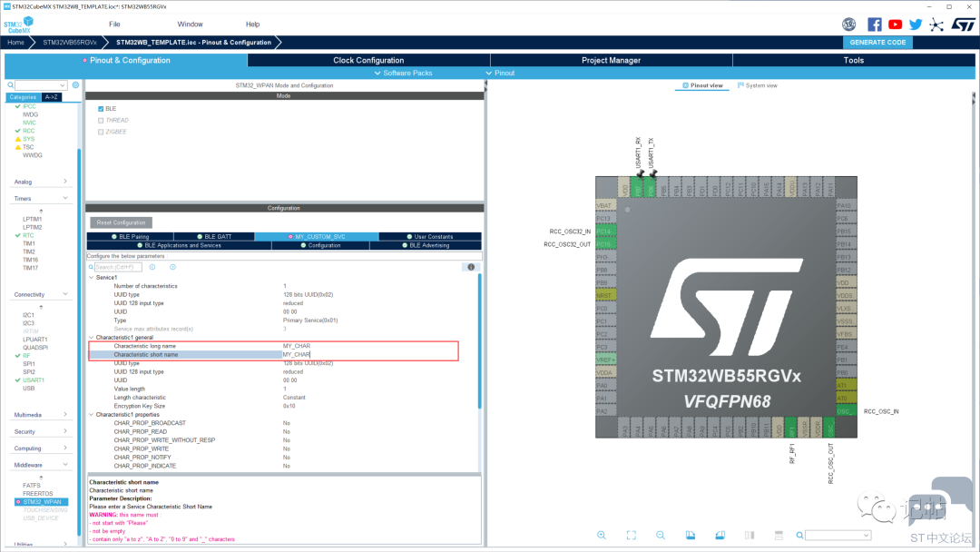Screen dimensions: 980x552
Task: Switch to the Clock Configuration tab
Action: 368,60
